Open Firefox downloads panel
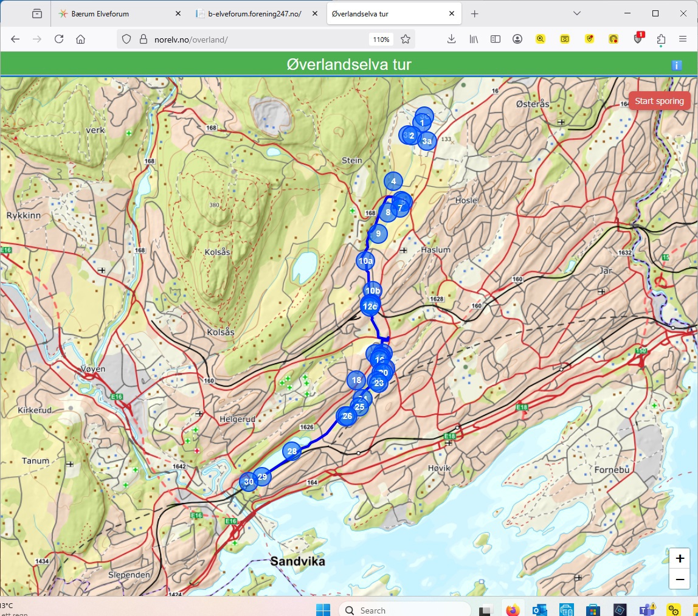 (x=451, y=39)
